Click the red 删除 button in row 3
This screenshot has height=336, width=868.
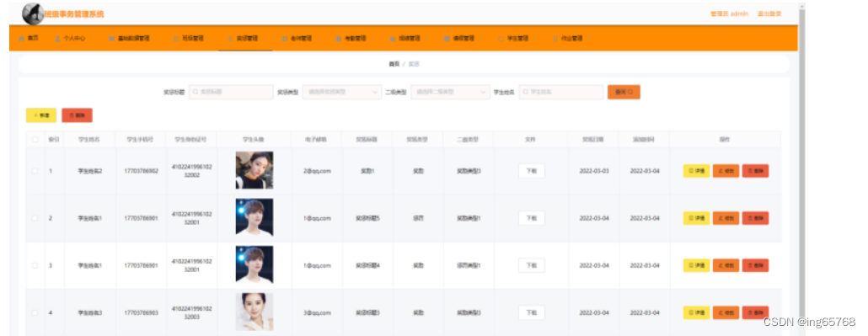click(x=756, y=266)
